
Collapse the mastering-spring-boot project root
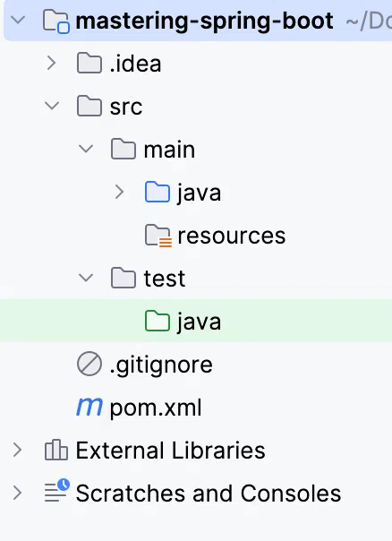[x=18, y=20]
